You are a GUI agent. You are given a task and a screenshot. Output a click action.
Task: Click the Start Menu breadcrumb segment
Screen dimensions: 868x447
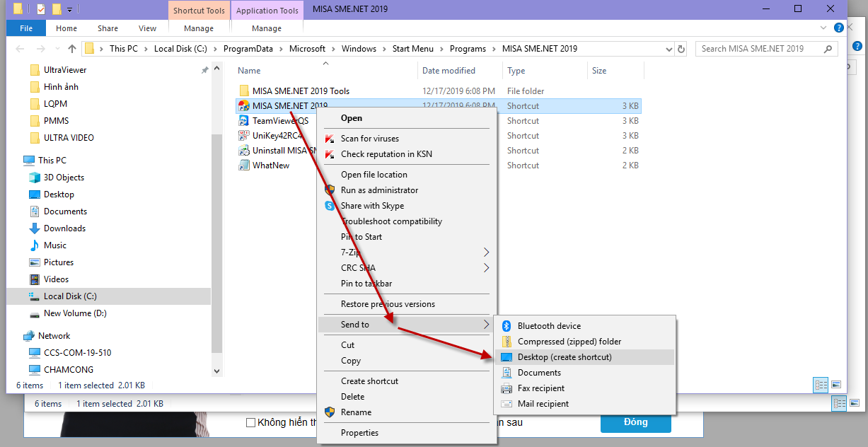coord(413,49)
